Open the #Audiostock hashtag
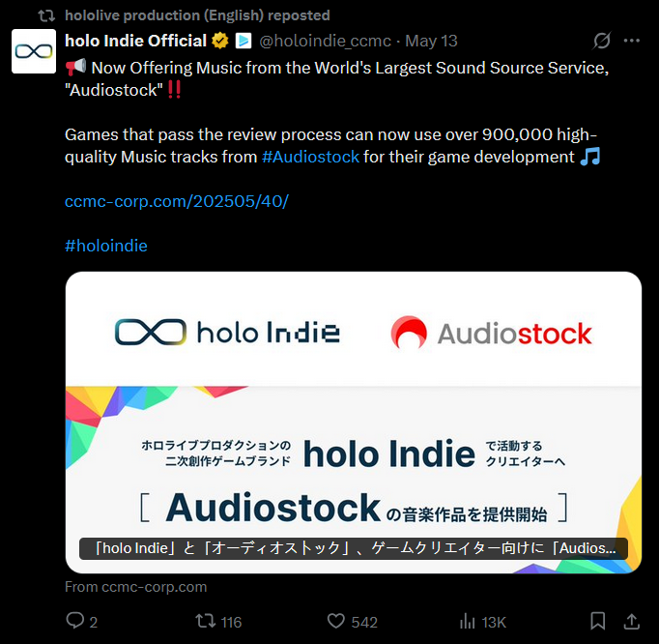 point(310,157)
